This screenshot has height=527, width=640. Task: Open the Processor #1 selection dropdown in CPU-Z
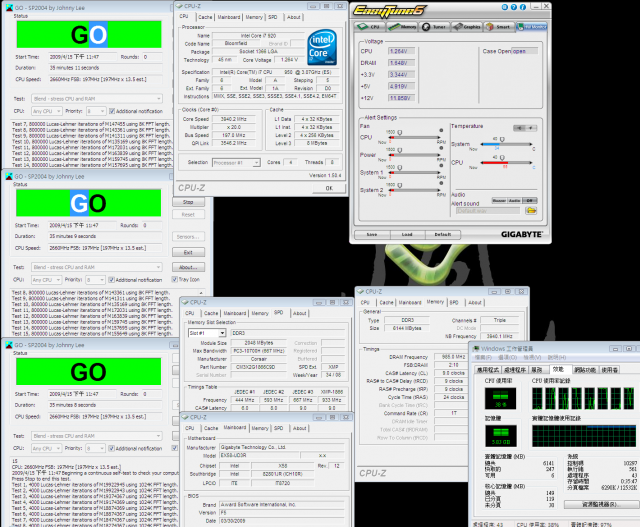(236, 162)
